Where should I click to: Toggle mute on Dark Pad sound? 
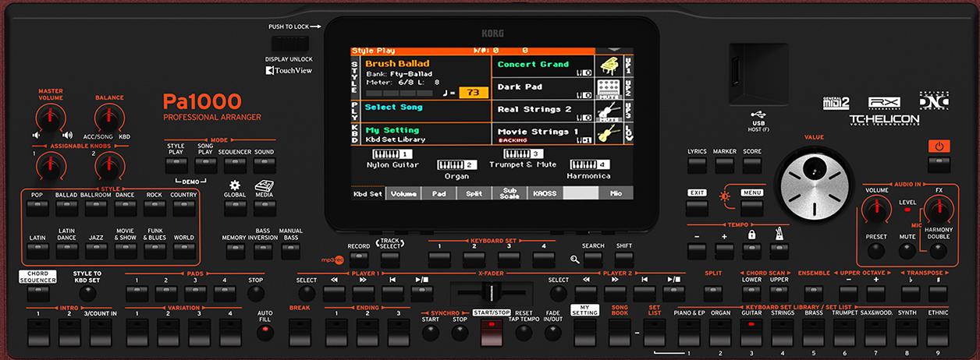[x=609, y=88]
